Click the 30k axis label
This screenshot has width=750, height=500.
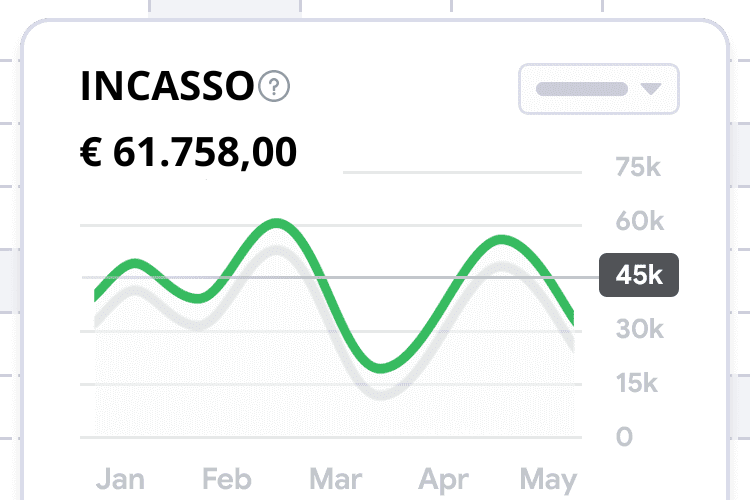click(x=640, y=329)
